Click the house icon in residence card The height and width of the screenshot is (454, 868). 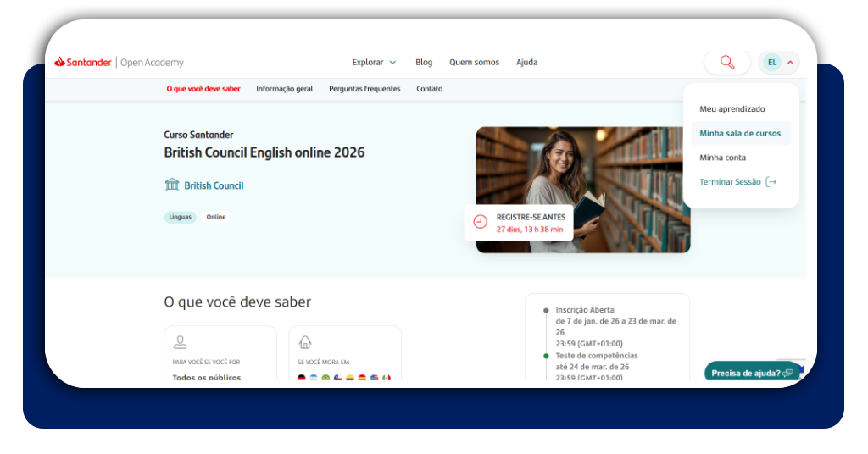(305, 342)
